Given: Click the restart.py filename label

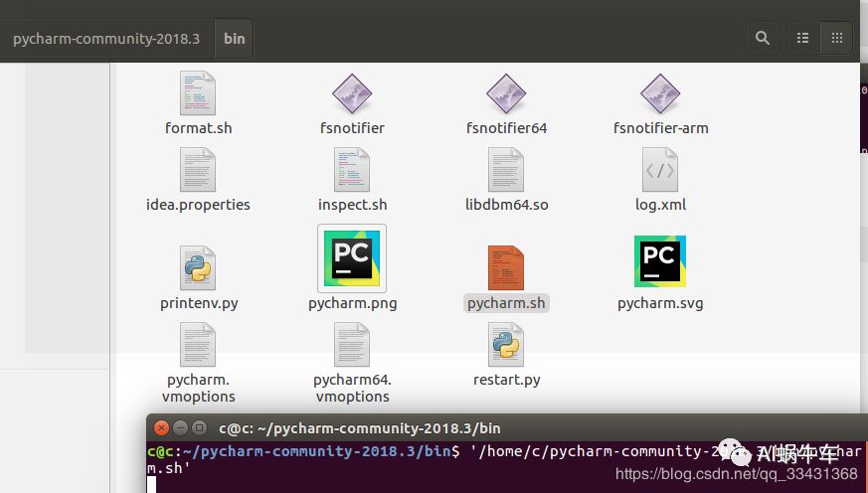Looking at the screenshot, I should pyautogui.click(x=506, y=380).
